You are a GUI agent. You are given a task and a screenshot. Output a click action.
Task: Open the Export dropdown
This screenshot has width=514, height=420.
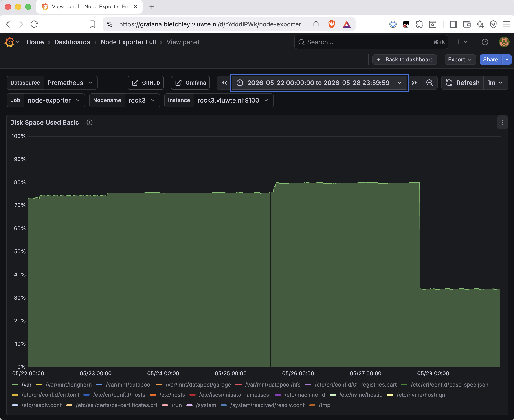point(460,60)
